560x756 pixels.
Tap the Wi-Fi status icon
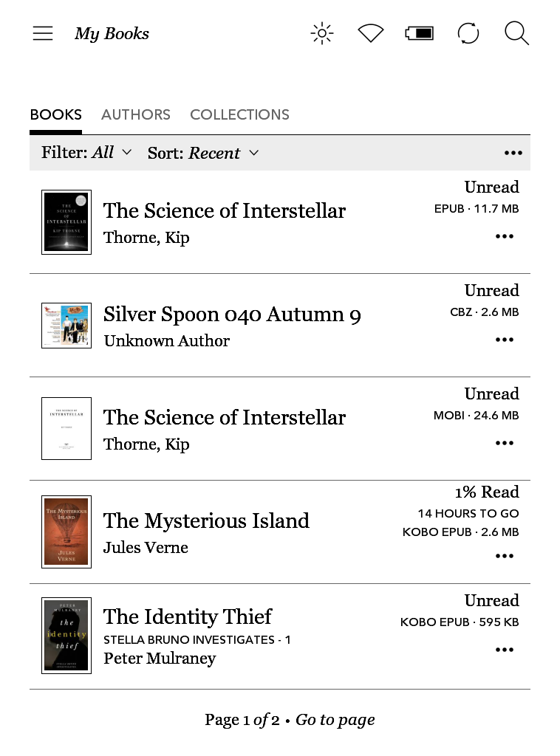[x=371, y=33]
